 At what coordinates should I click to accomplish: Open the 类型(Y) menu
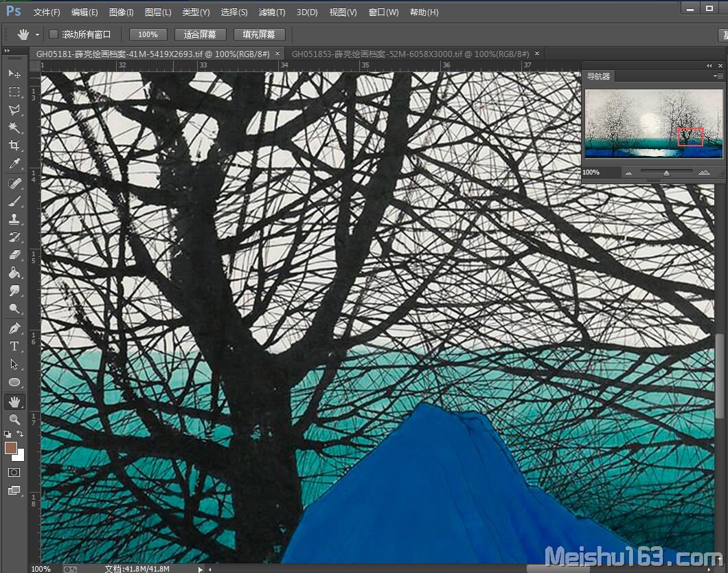tap(196, 12)
